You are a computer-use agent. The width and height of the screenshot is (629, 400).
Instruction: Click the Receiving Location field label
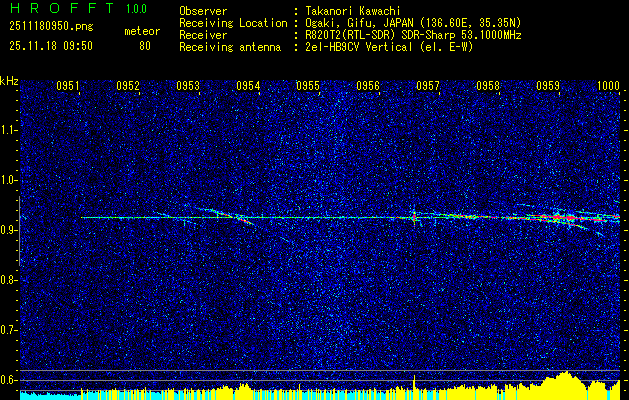pyautogui.click(x=233, y=23)
